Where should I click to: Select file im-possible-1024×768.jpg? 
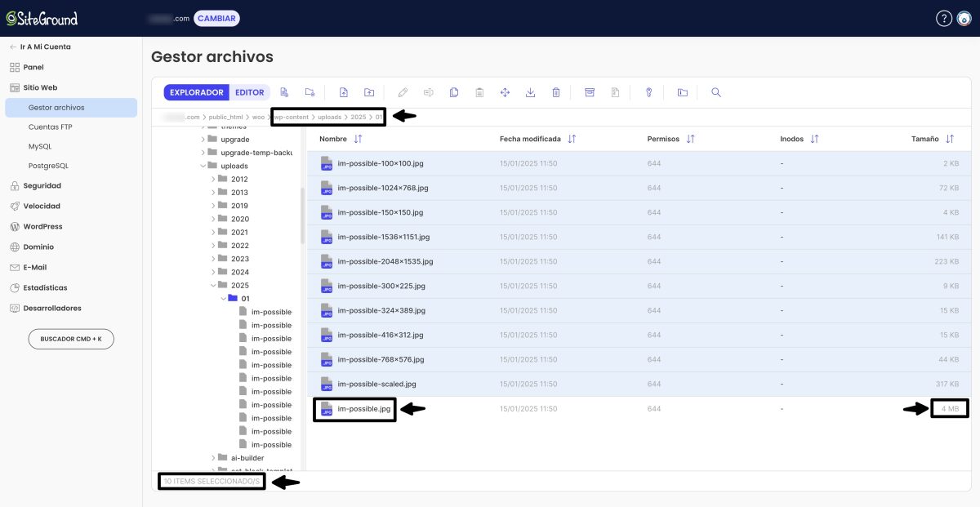tap(637, 188)
